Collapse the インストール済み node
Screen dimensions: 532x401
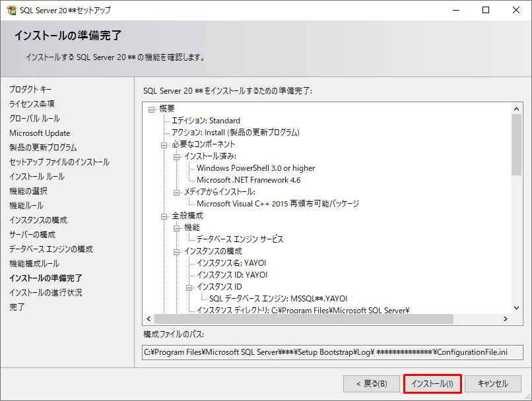coord(176,157)
